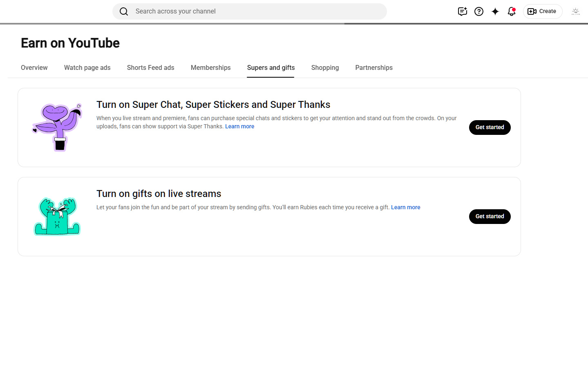
Task: Click the Turn on gifts on live streams title
Action: 159,194
